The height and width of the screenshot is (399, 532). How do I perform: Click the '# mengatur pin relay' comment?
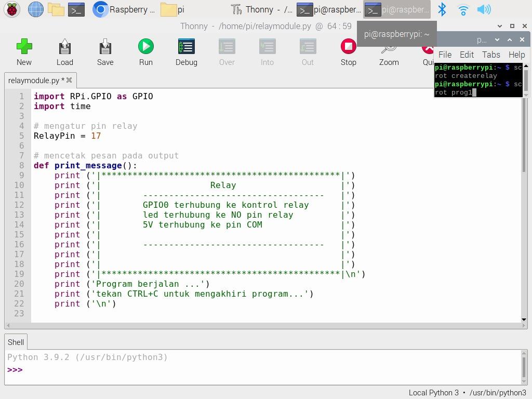[x=86, y=126]
